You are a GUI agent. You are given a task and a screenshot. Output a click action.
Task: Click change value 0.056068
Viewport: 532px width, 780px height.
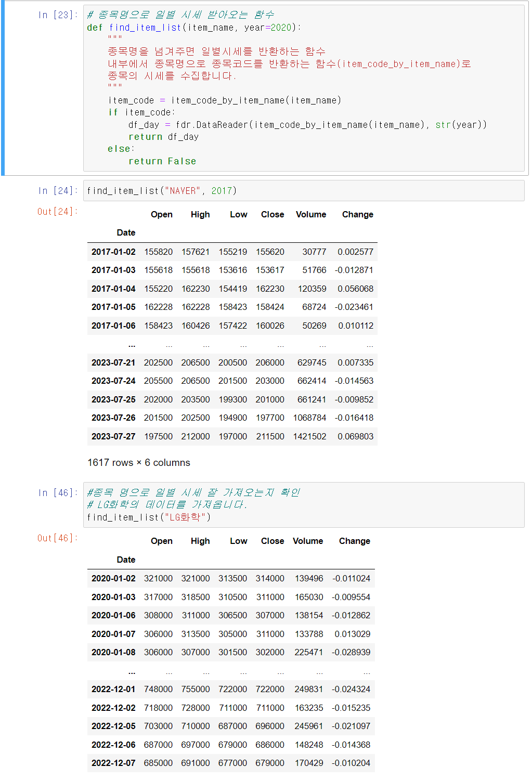coord(355,289)
